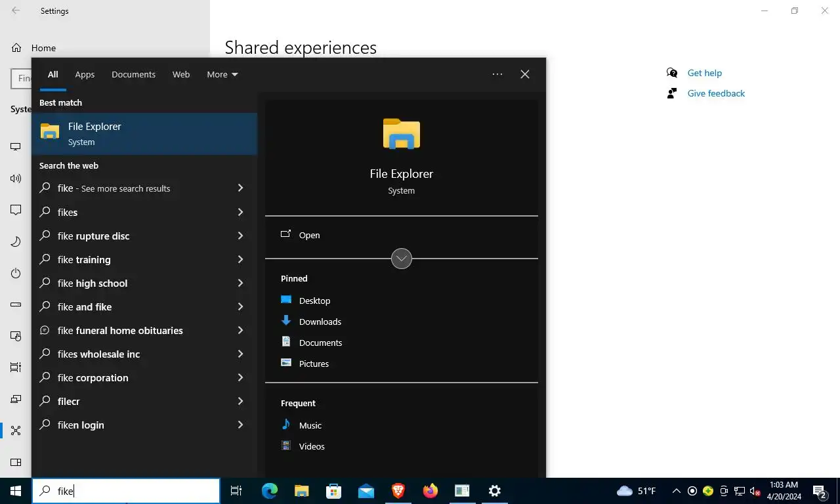This screenshot has height=504, width=840.
Task: Open File Explorer via Open action
Action: click(x=401, y=235)
